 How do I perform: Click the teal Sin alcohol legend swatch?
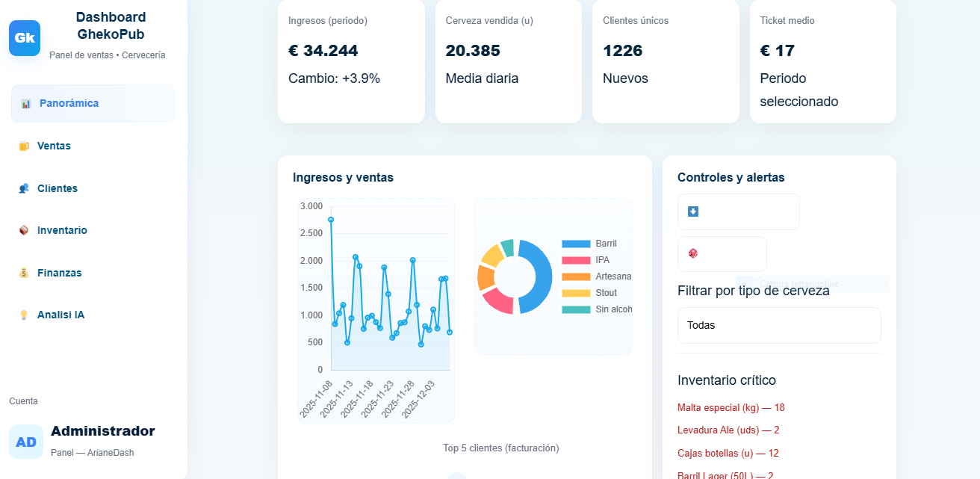click(576, 309)
